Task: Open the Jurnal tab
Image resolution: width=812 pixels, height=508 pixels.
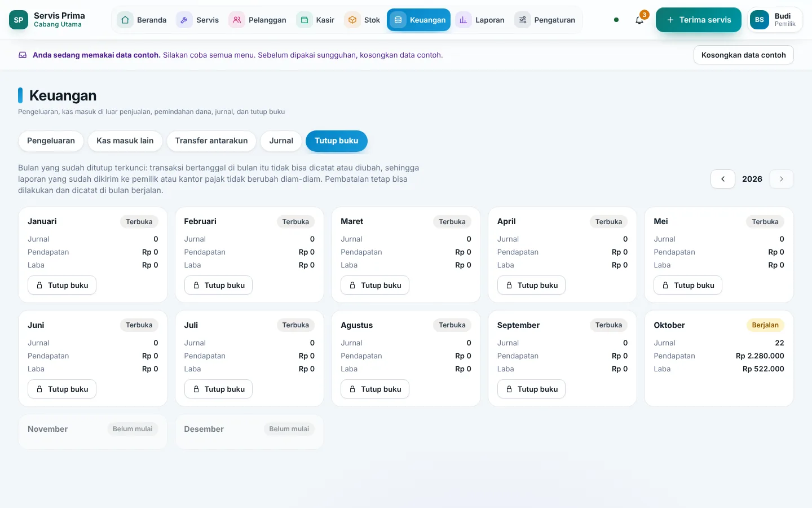Action: [281, 141]
